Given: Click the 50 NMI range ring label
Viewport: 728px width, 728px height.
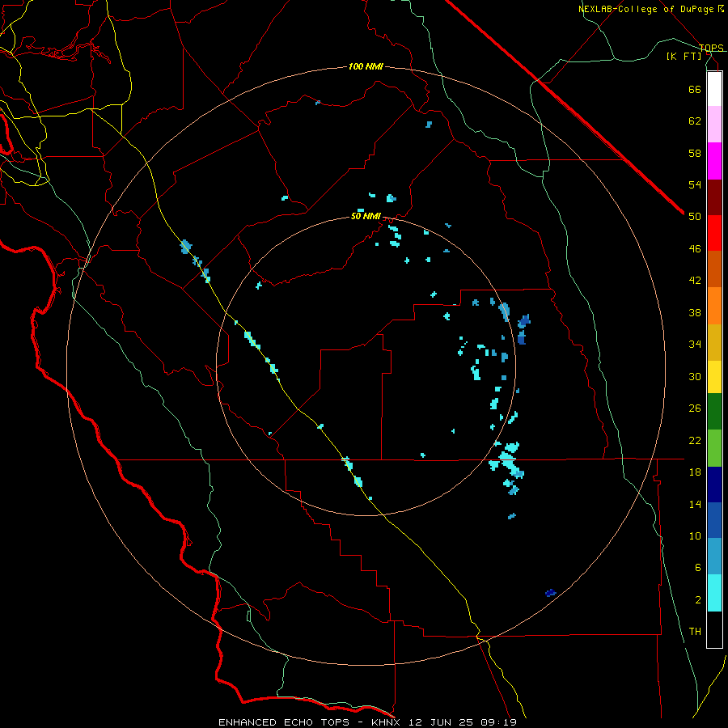Looking at the screenshot, I should point(366,216).
